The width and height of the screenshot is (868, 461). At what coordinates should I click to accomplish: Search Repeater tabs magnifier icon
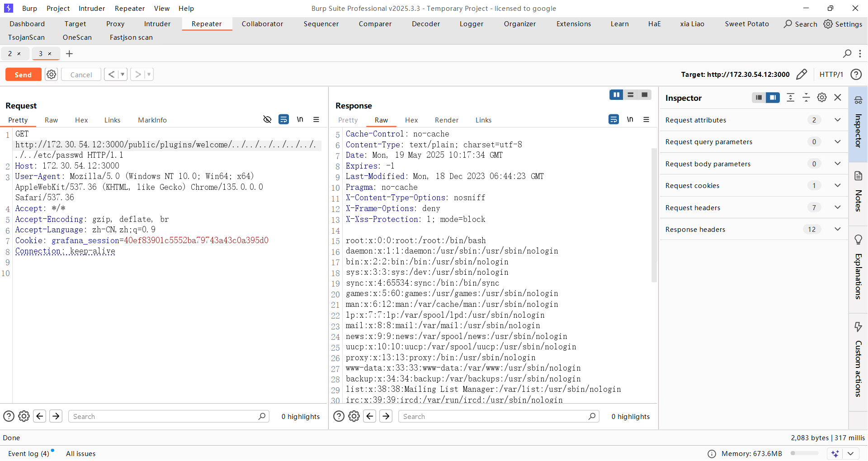click(847, 53)
